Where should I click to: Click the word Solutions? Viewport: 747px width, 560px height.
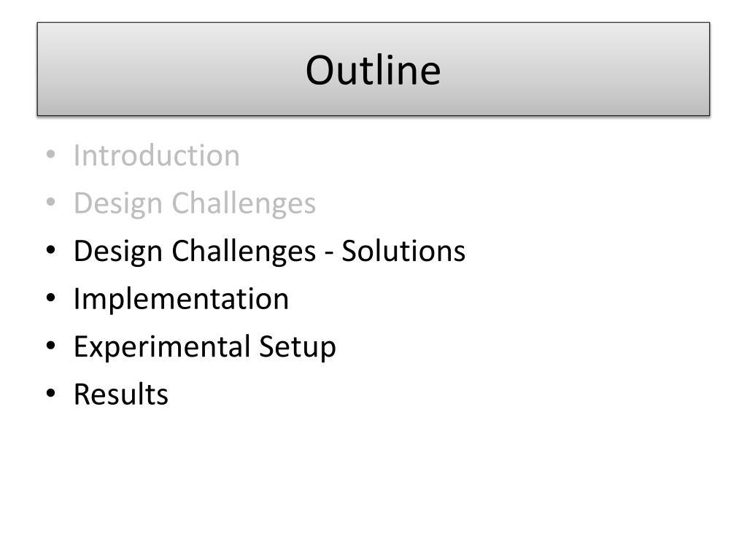[x=403, y=251]
